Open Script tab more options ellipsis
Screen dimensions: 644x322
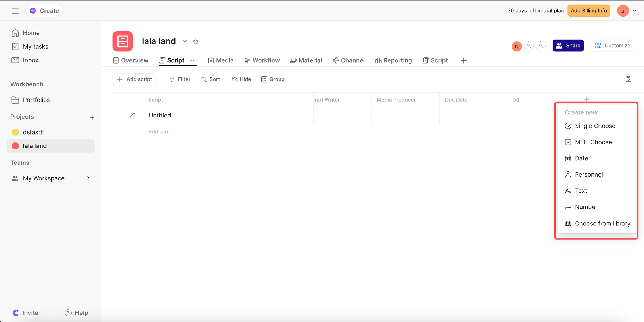click(x=192, y=60)
